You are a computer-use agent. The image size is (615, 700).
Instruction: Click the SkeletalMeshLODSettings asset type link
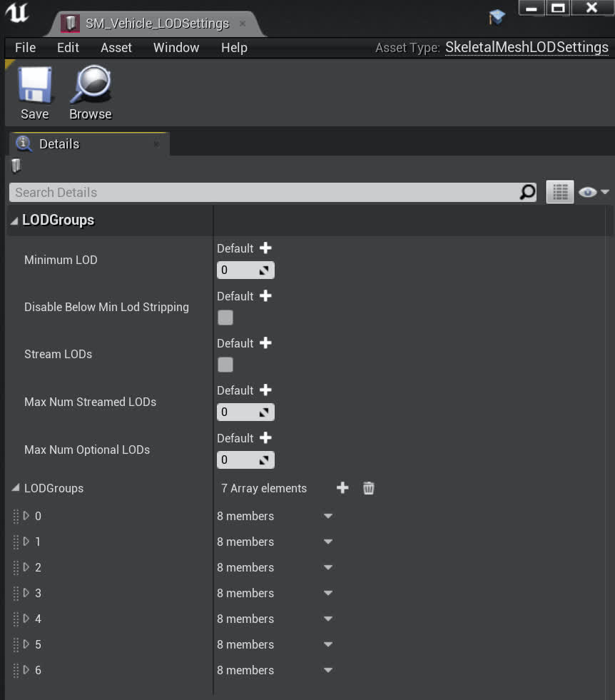pos(527,48)
